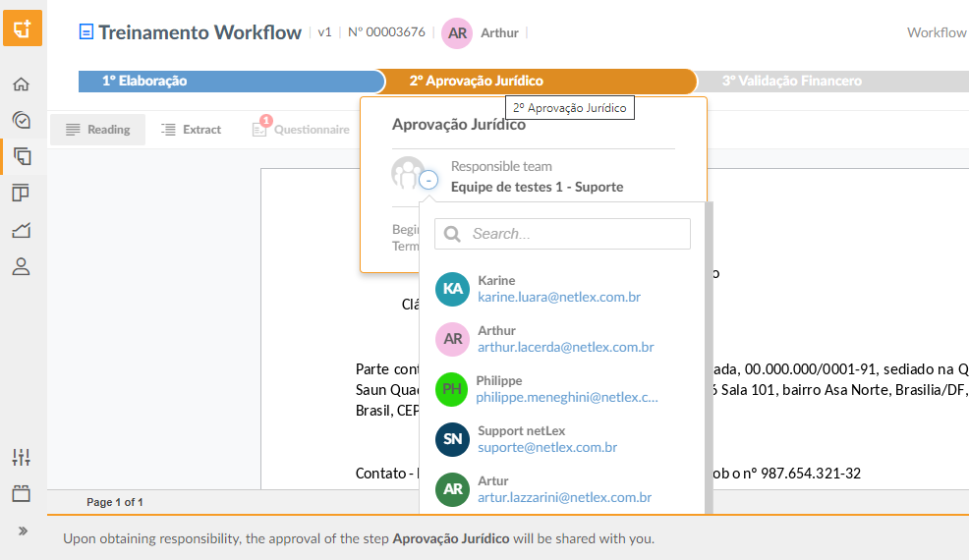Open the Home icon in sidebar
Screen dimensions: 969x560
pos(21,84)
